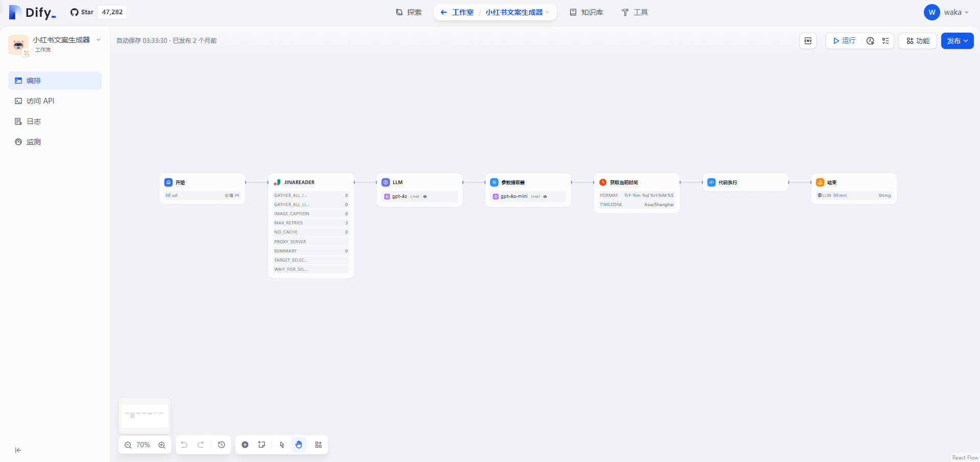
Task: Click the zoom in magnifier icon
Action: tap(162, 445)
